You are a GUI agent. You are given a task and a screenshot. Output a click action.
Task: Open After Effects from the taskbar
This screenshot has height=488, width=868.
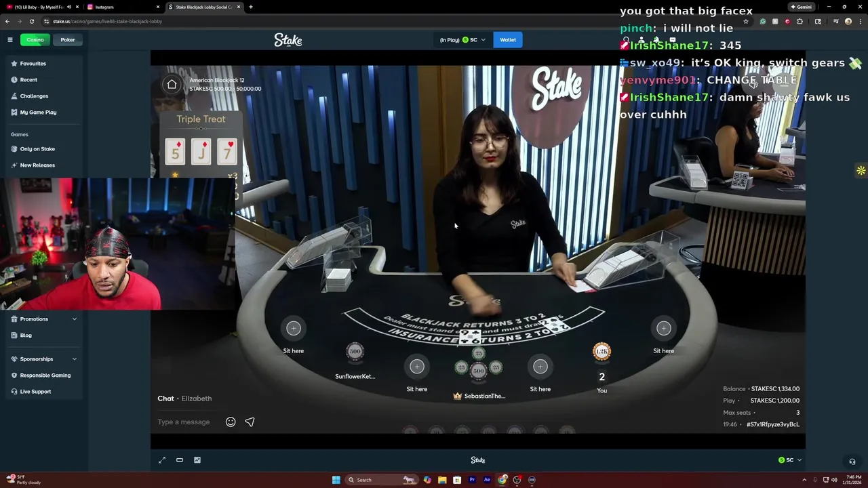tap(487, 480)
